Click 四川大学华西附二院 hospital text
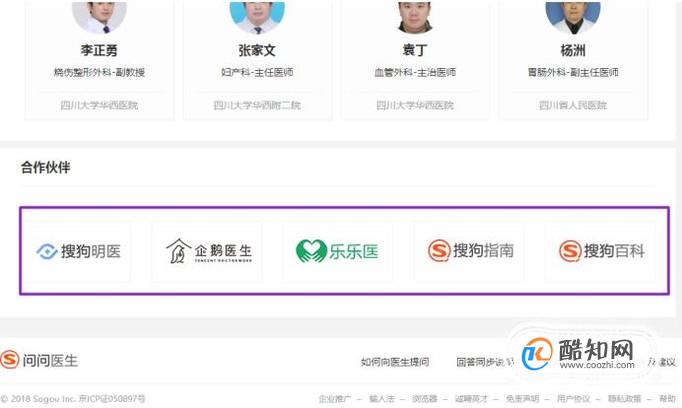The width and height of the screenshot is (682, 408). (257, 105)
